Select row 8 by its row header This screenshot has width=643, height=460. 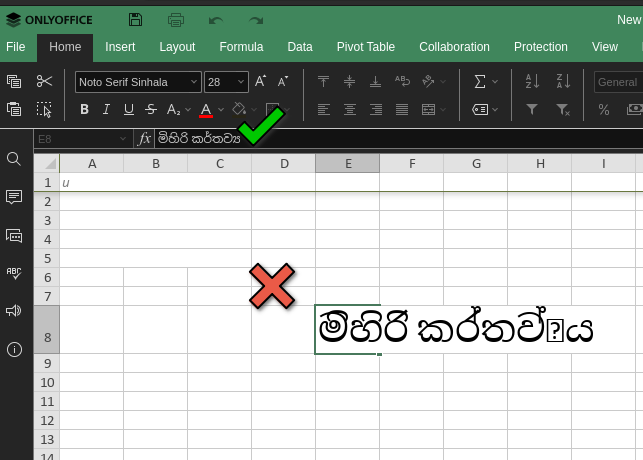[x=47, y=330]
